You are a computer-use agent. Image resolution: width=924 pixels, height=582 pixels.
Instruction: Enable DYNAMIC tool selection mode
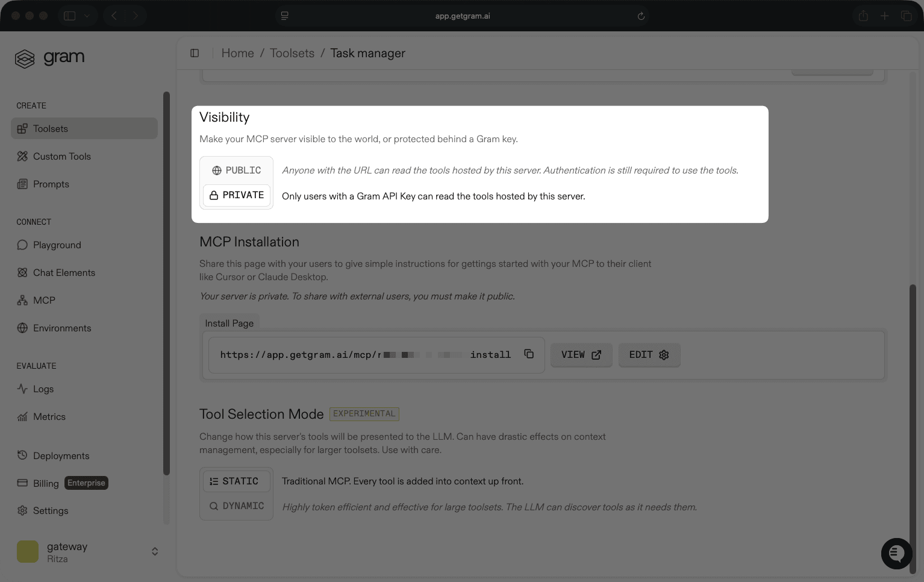236,505
